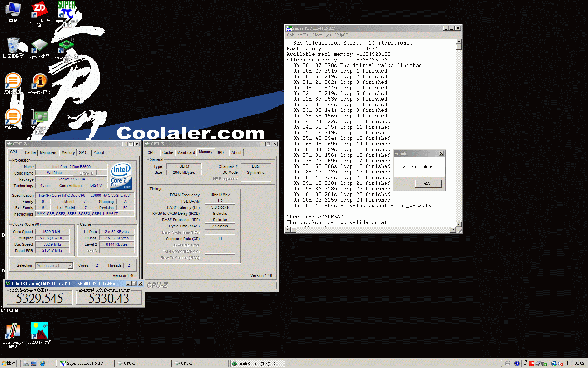Click the Checksum: AD60F6AC line in Super PI
The image size is (588, 368).
tap(315, 217)
